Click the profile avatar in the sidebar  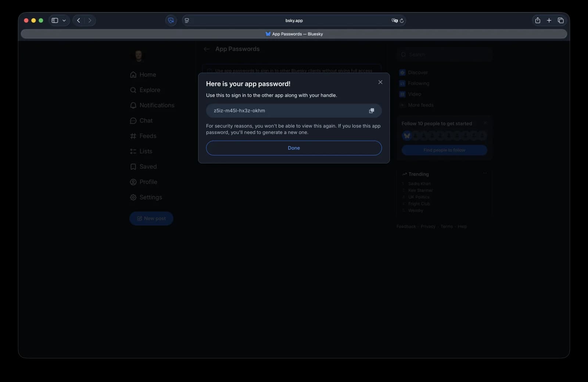[139, 56]
